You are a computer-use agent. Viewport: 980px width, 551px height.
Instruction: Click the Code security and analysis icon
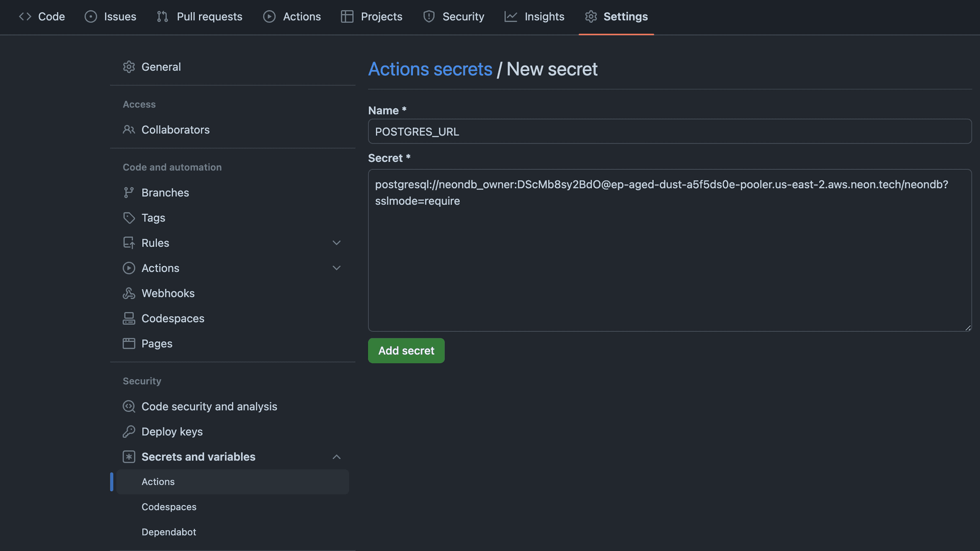point(129,407)
